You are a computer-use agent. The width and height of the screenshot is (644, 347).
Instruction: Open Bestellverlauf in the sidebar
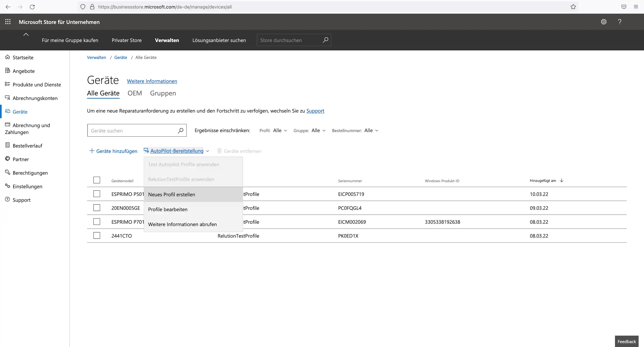[x=23, y=146]
